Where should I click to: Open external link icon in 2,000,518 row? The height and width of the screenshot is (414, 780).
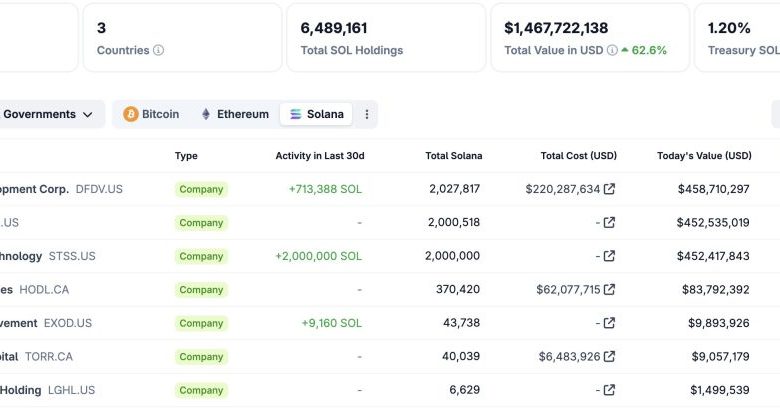[x=609, y=222]
